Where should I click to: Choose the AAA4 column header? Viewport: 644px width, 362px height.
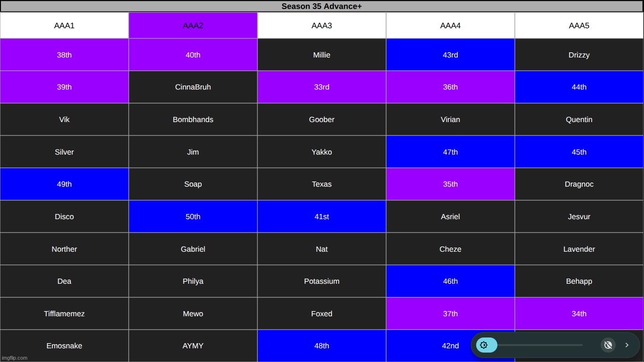tap(450, 25)
